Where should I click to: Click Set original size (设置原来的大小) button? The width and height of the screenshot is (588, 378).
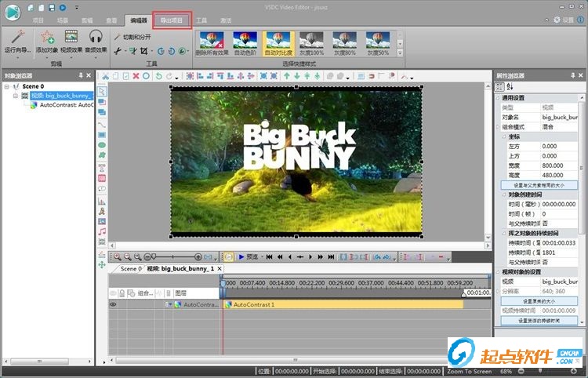(x=539, y=301)
